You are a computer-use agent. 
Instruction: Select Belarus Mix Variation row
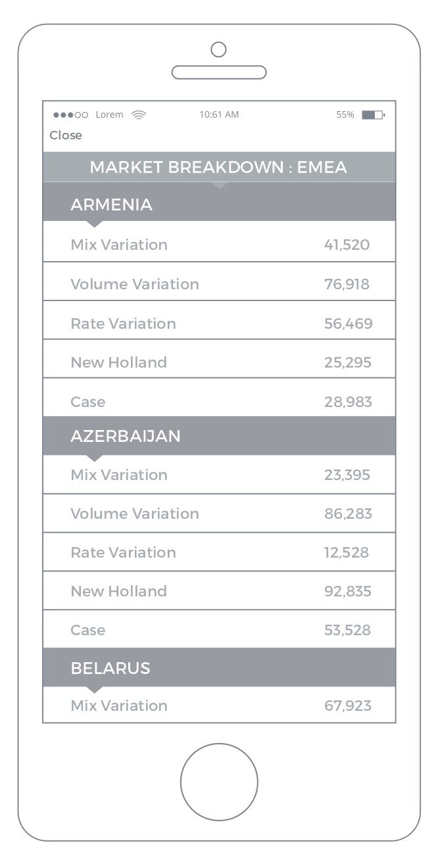219,706
